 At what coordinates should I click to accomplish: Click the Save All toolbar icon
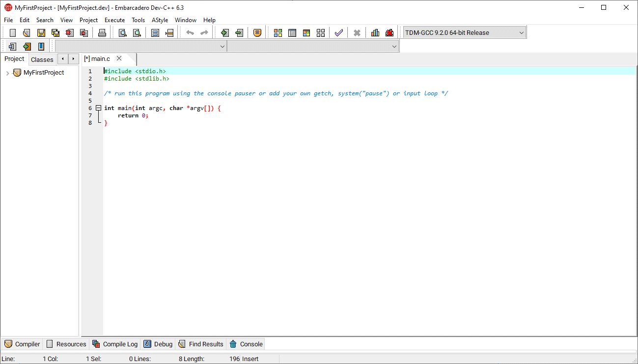pos(55,33)
